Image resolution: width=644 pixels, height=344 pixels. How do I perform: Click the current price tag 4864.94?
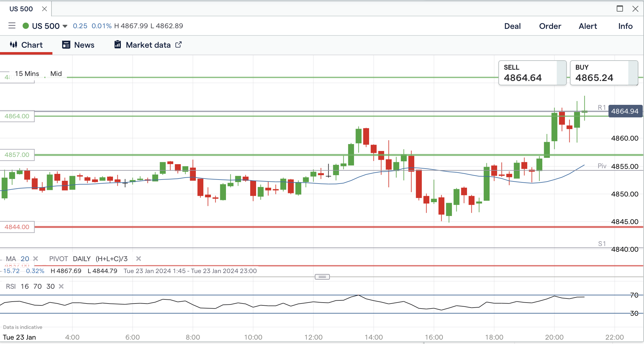click(625, 111)
